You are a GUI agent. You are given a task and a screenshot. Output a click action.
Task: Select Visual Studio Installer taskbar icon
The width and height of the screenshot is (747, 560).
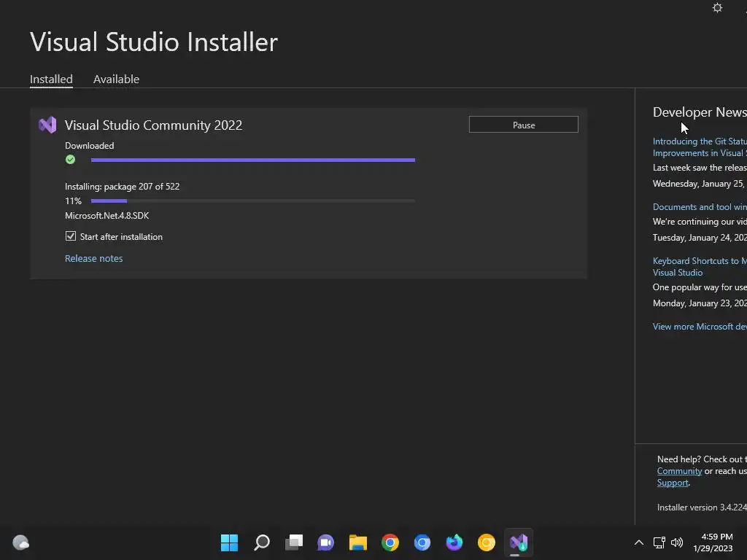point(519,542)
